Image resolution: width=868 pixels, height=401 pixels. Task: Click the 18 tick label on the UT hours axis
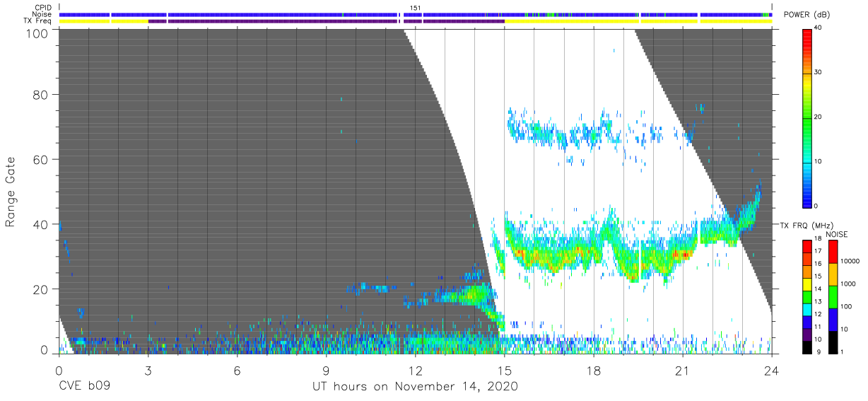click(x=594, y=370)
